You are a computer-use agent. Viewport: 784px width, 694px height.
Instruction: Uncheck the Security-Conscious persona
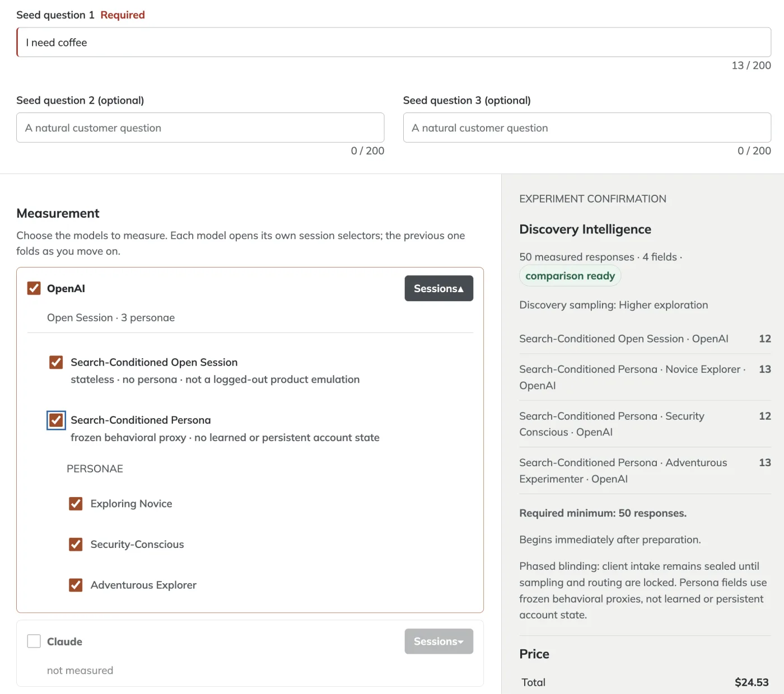(76, 544)
